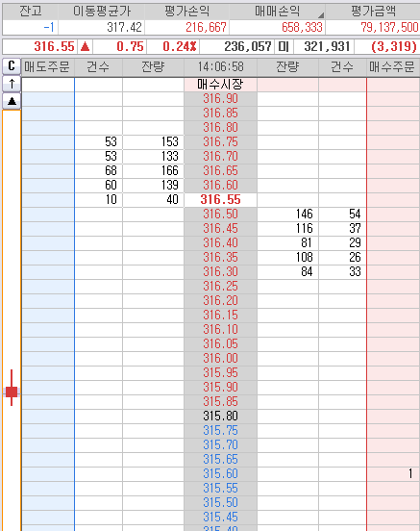Image resolution: width=420 pixels, height=531 pixels.
Task: Select price 315.55 in order ladder
Action: (x=220, y=488)
